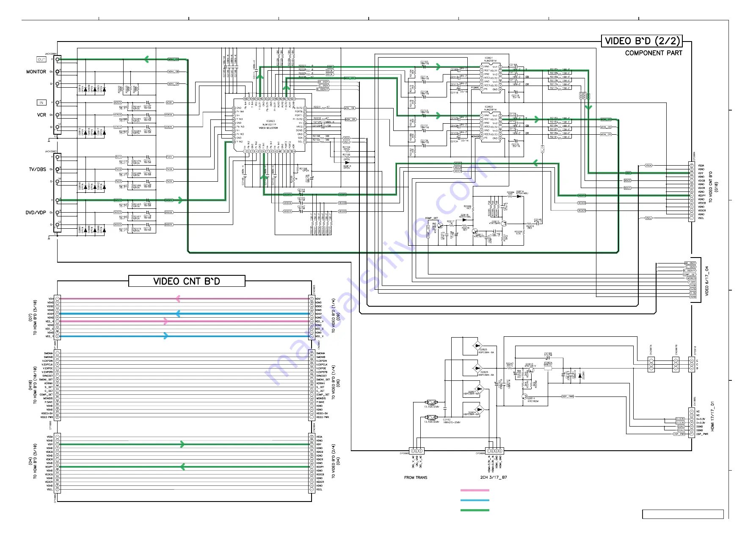Viewport: 756px width, 535px height.
Task: Click the IC2022 NJM2581M amplifier chip
Action: click(491, 126)
